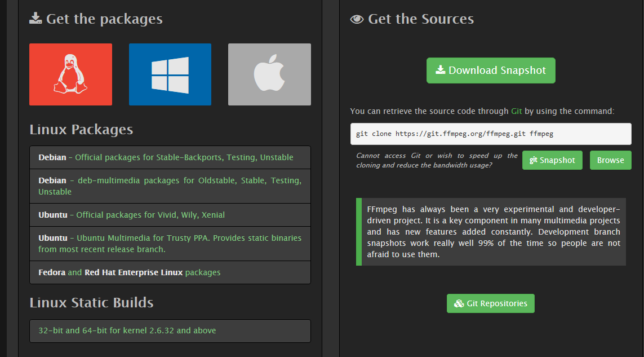The height and width of the screenshot is (357, 644).
Task: Open Fedora and Red Hat packages link
Action: click(x=170, y=273)
